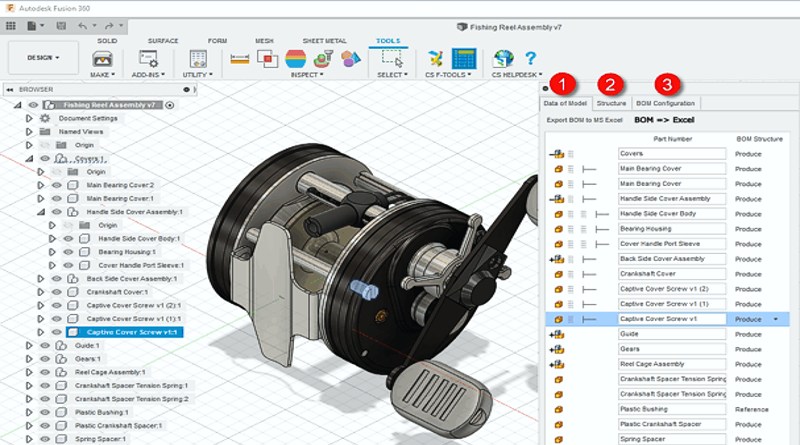The height and width of the screenshot is (445, 800).
Task: Expand Document Settings tree node
Action: click(x=29, y=118)
